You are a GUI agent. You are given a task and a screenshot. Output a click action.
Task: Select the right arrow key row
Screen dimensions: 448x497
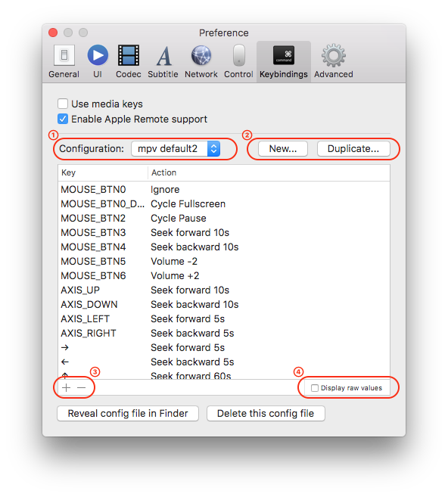click(x=224, y=347)
